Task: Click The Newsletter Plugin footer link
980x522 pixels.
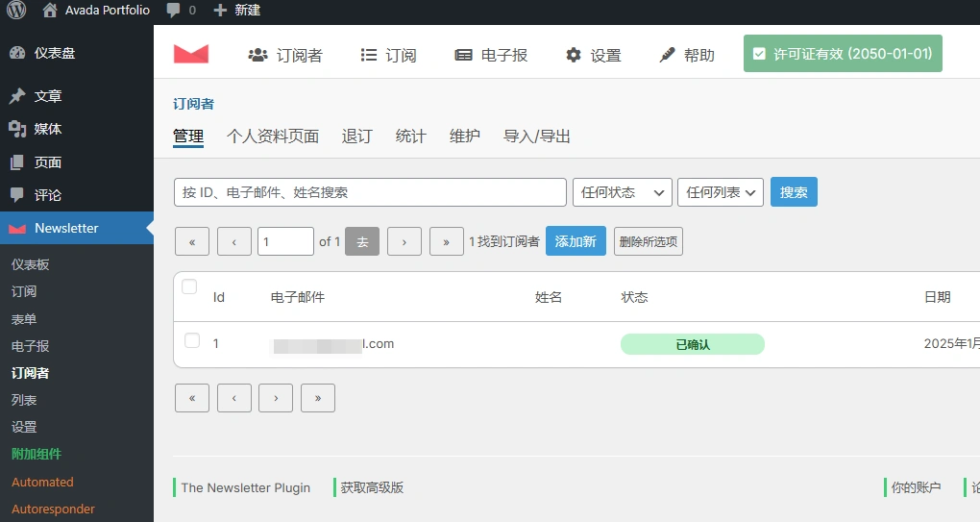Action: [x=246, y=487]
